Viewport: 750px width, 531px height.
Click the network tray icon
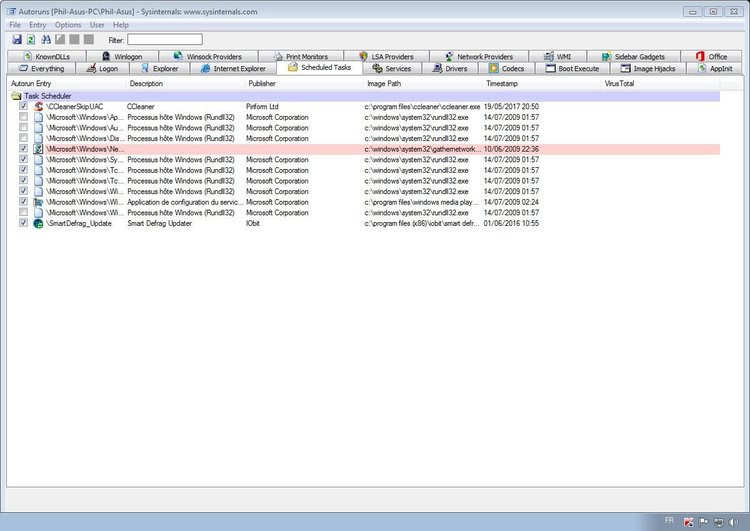pyautogui.click(x=718, y=522)
